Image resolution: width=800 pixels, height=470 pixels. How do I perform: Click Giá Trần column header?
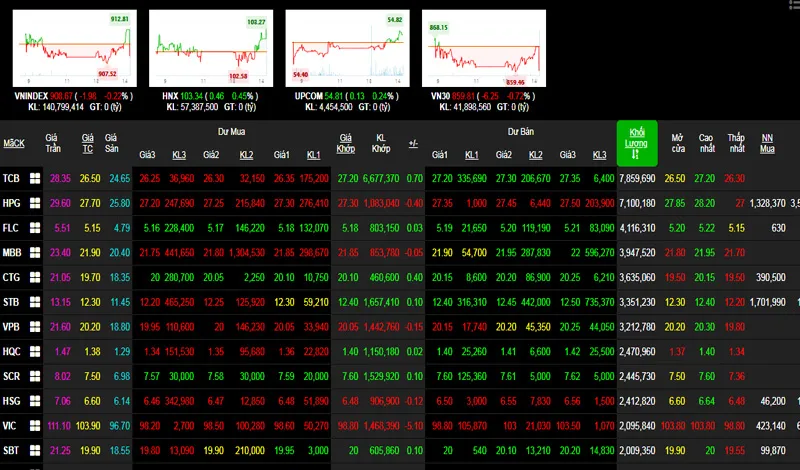pos(52,143)
